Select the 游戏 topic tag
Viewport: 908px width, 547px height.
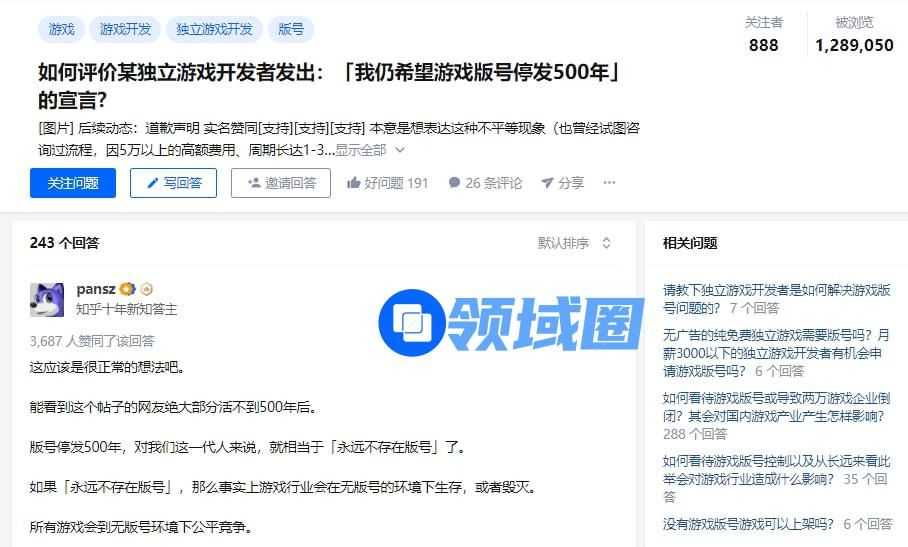tap(61, 29)
